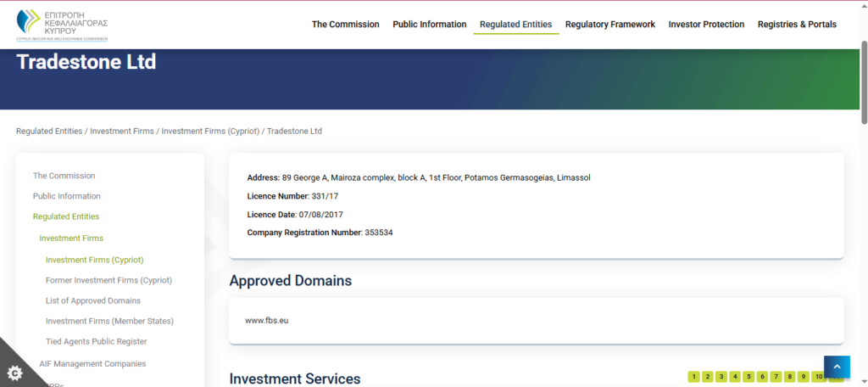Expand Regulated Entities in the sidebar
The image size is (868, 387).
[x=66, y=216]
